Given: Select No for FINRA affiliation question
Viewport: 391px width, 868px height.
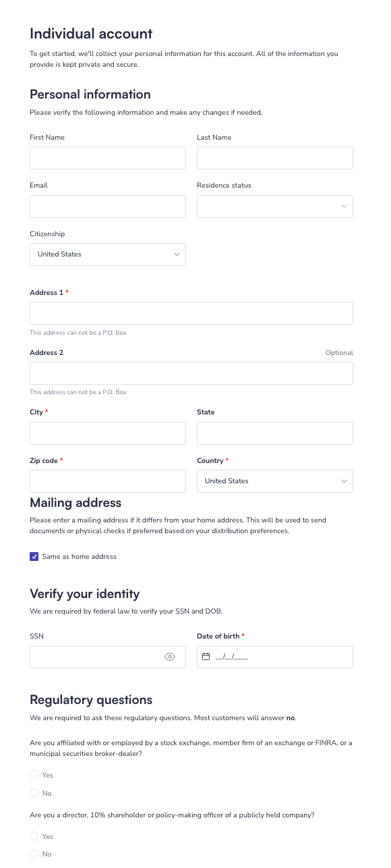Looking at the screenshot, I should click(34, 793).
